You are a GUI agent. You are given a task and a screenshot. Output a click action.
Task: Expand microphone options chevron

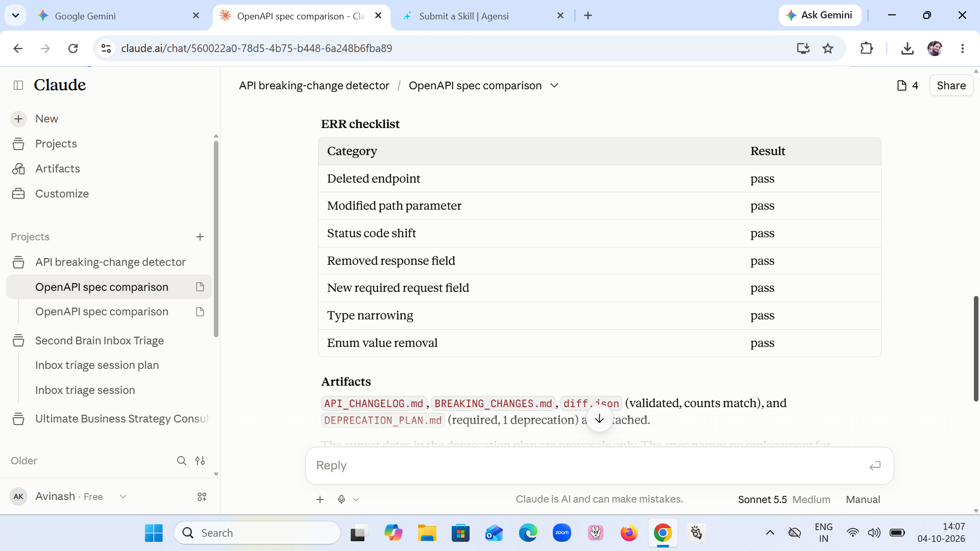click(356, 499)
